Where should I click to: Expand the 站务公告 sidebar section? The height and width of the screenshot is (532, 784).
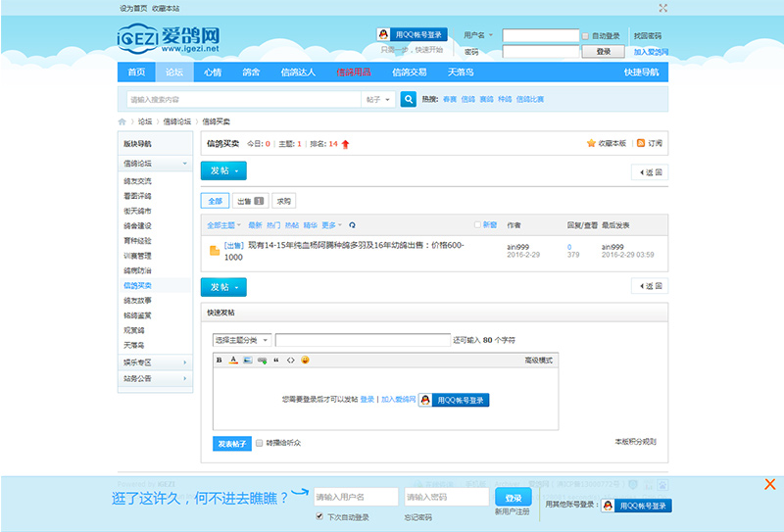[x=155, y=378]
